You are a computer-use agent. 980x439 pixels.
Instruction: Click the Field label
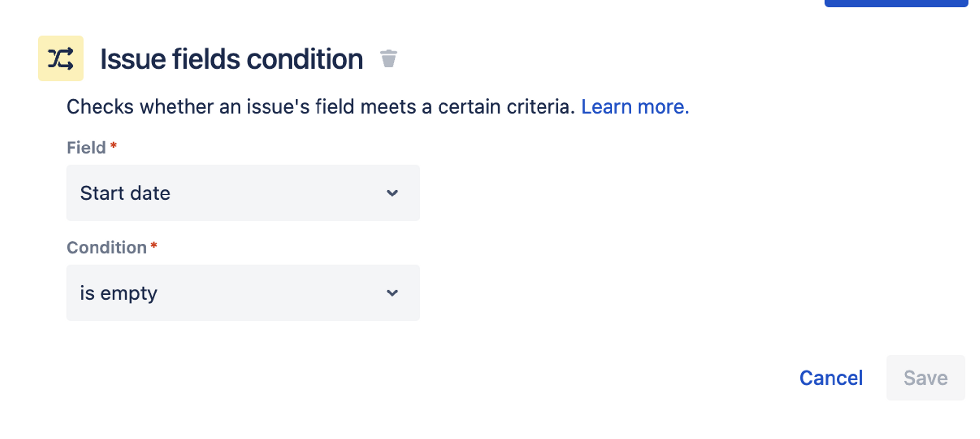[86, 147]
